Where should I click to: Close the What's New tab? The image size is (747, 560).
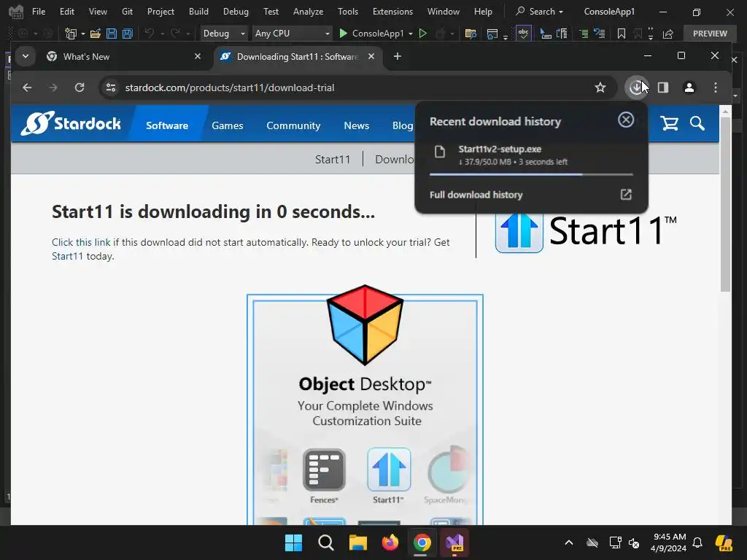(x=198, y=56)
